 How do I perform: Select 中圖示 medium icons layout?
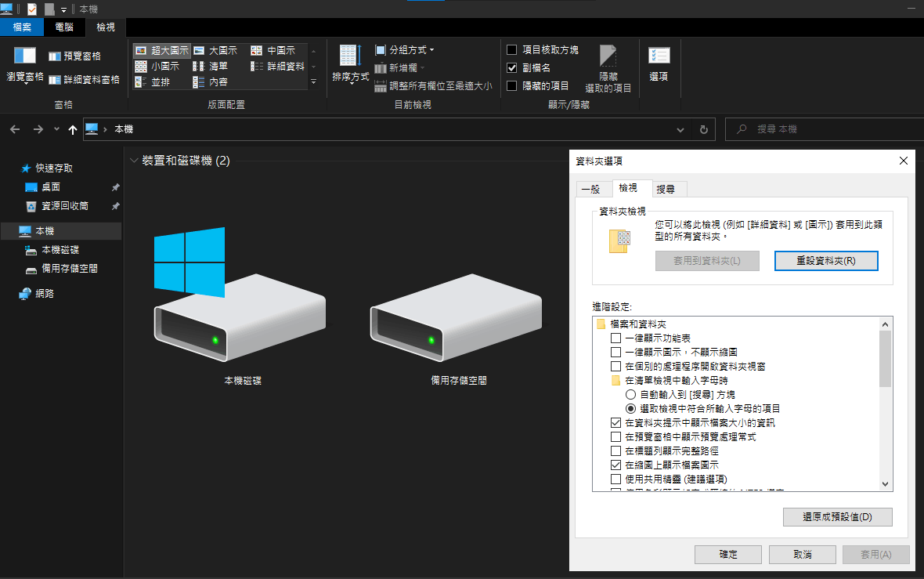click(x=273, y=51)
